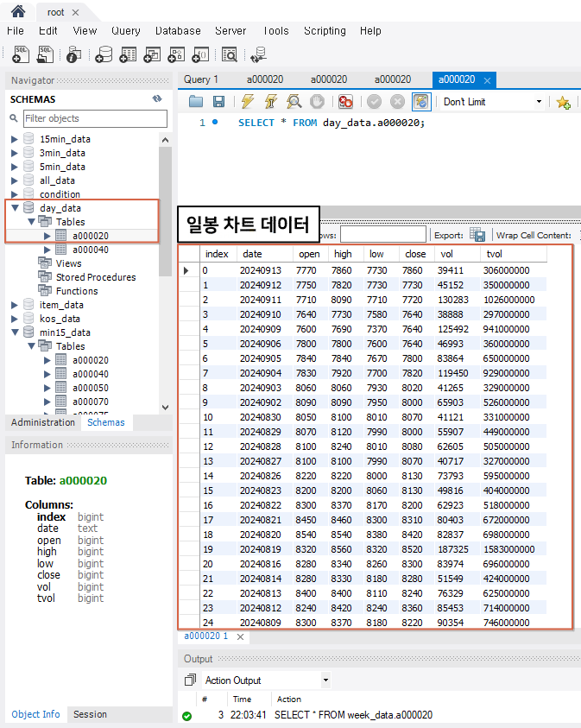Expand day_data table a000040 node

47,250
